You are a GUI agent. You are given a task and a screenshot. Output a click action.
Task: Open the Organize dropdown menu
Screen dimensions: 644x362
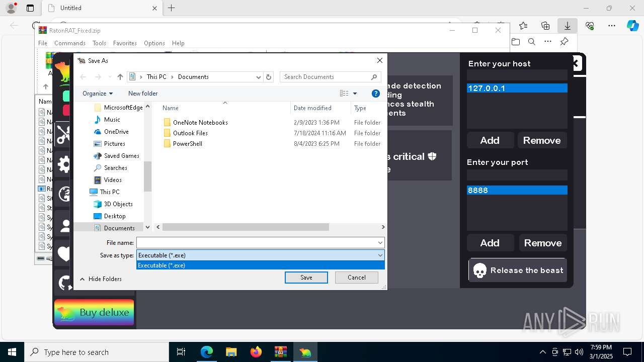(98, 94)
